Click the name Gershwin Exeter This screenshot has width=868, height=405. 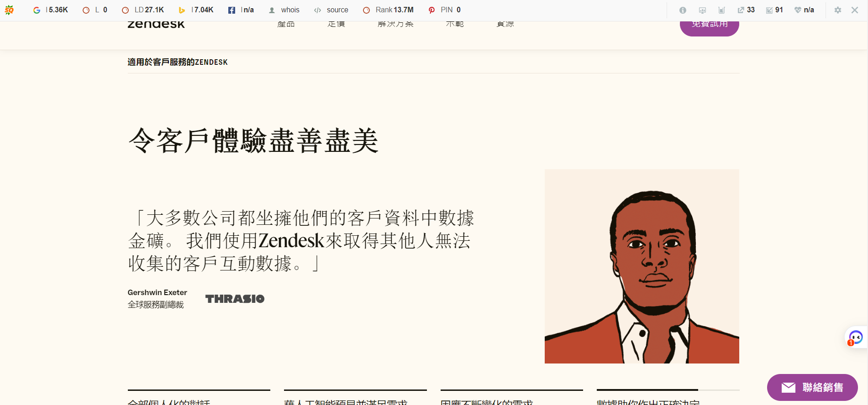[x=158, y=292]
